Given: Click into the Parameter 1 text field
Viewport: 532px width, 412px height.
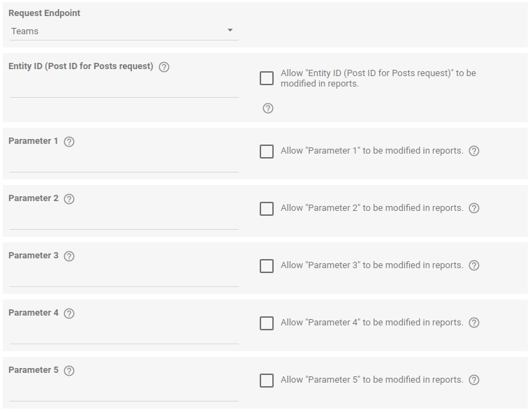Looking at the screenshot, I should [x=124, y=163].
